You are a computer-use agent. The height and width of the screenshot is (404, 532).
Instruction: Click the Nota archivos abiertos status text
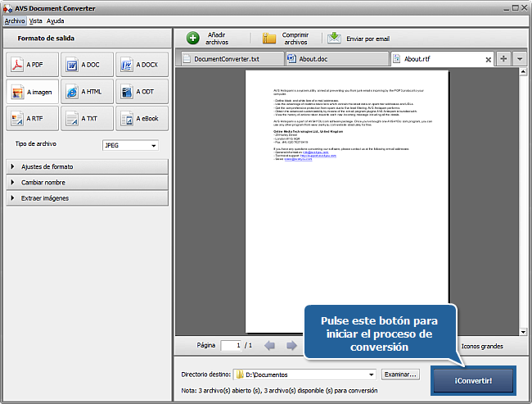[279, 391]
